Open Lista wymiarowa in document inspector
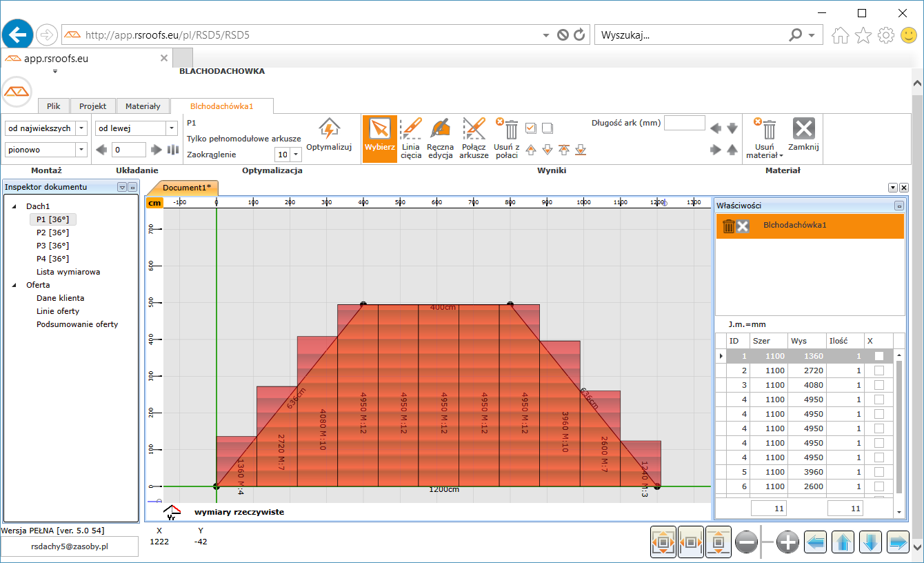Viewport: 924px width, 563px height. pyautogui.click(x=68, y=272)
